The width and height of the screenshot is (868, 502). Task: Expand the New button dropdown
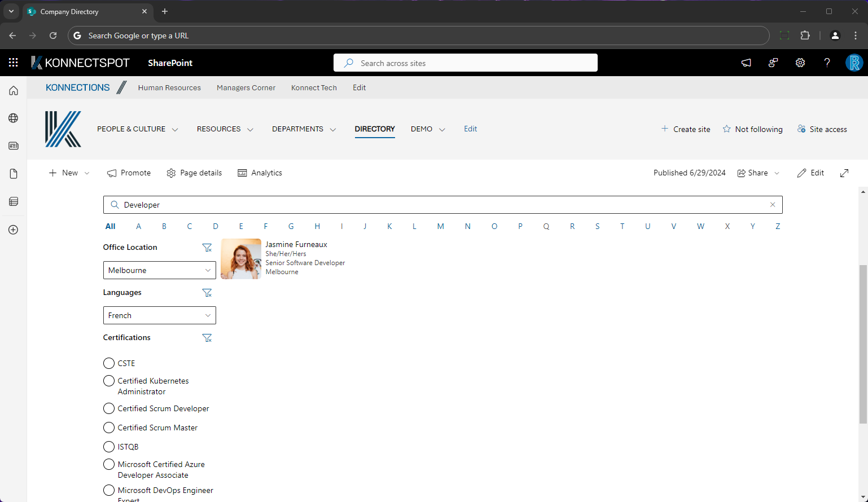tap(87, 173)
